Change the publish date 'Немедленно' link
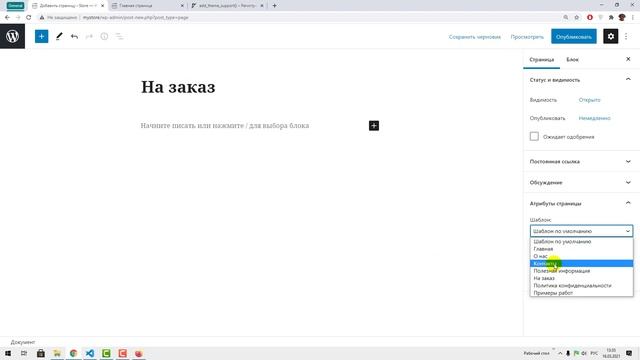 (x=594, y=118)
